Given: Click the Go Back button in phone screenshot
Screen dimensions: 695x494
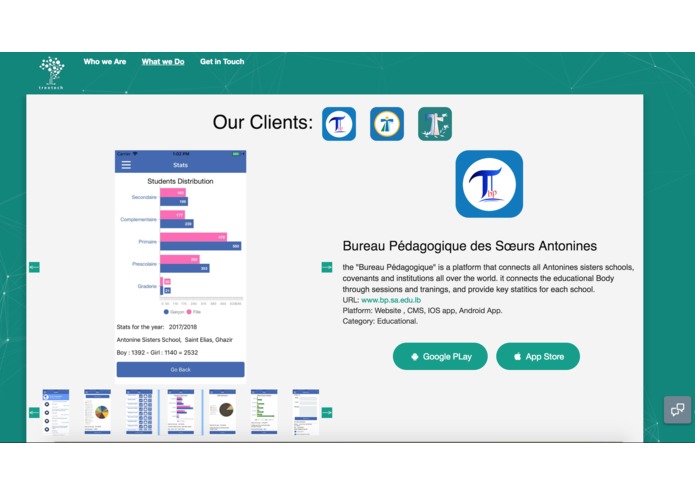Looking at the screenshot, I should 180,370.
